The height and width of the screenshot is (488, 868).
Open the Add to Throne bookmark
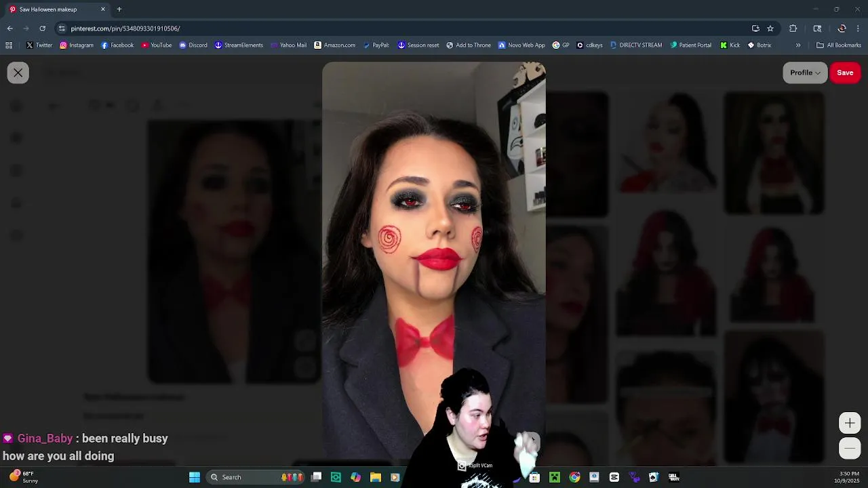point(469,45)
